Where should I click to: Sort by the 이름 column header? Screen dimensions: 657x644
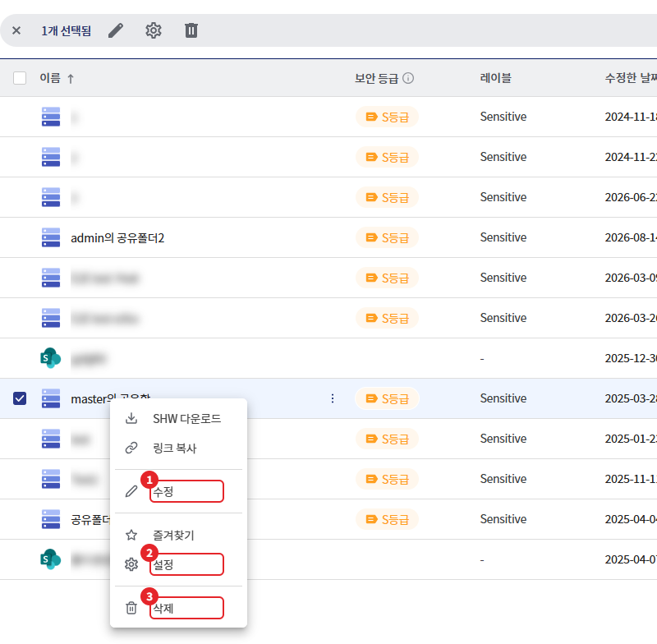click(50, 78)
